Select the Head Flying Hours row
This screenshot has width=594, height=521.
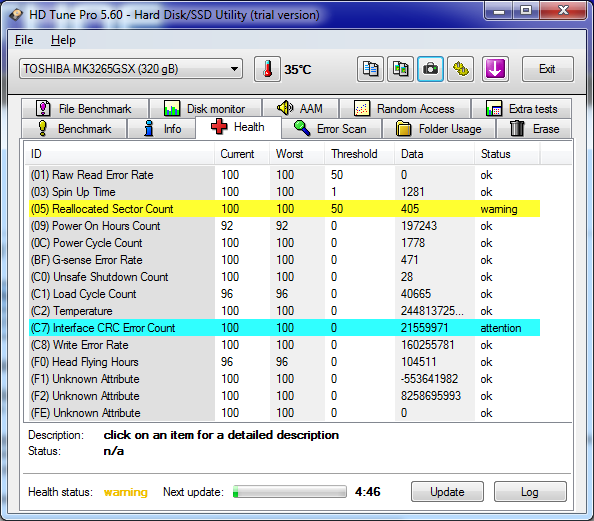(x=284, y=362)
